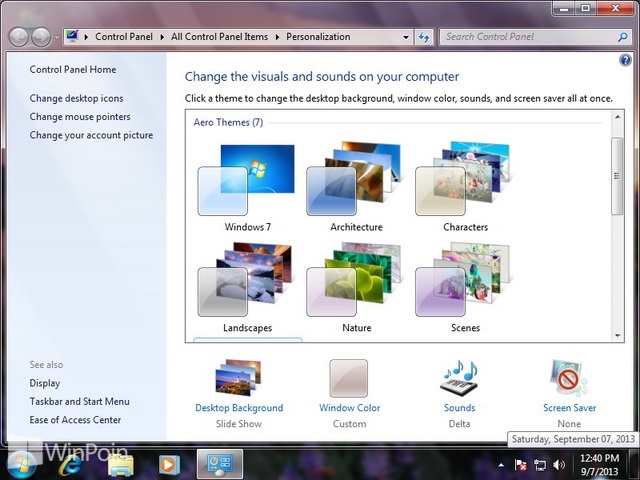The width and height of the screenshot is (640, 480).
Task: Click the Refresh button
Action: [x=424, y=37]
